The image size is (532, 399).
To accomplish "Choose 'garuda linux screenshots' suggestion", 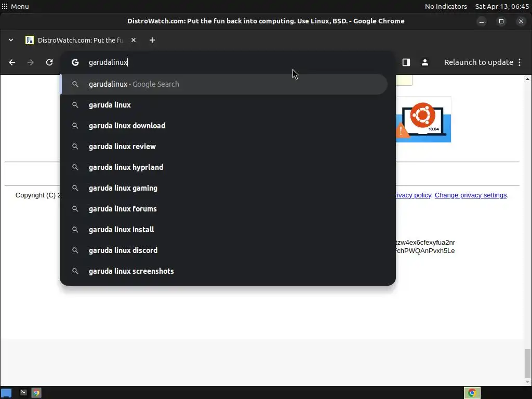I will pos(224,271).
